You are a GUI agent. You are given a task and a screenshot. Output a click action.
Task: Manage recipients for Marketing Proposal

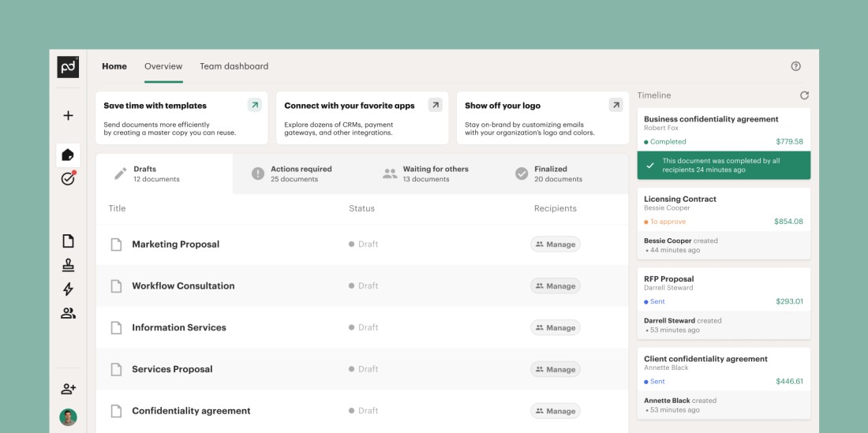pyautogui.click(x=556, y=244)
